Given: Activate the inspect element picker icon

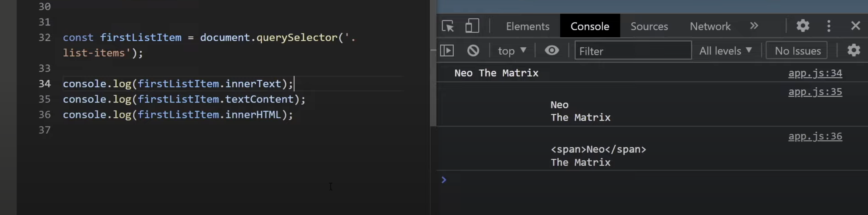Looking at the screenshot, I should click(448, 26).
